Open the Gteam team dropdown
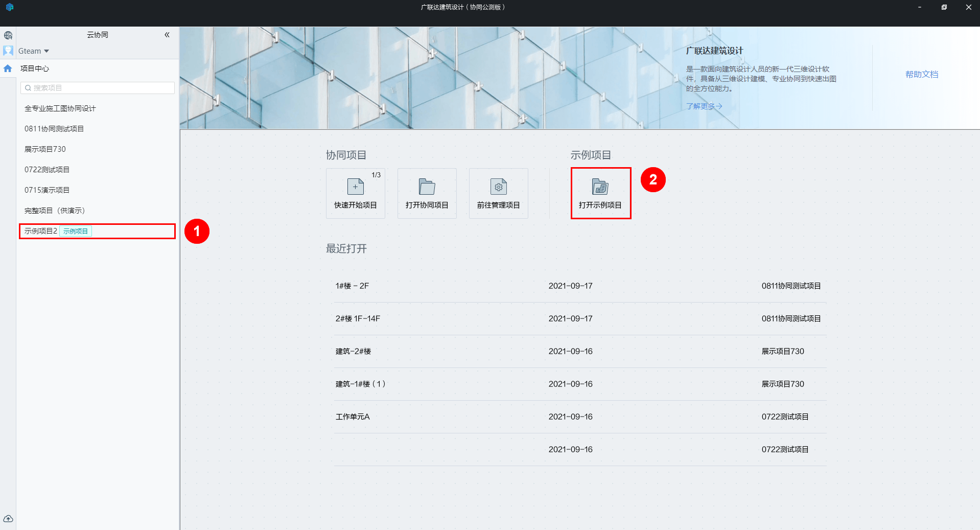Viewport: 980px width, 530px height. click(x=34, y=51)
